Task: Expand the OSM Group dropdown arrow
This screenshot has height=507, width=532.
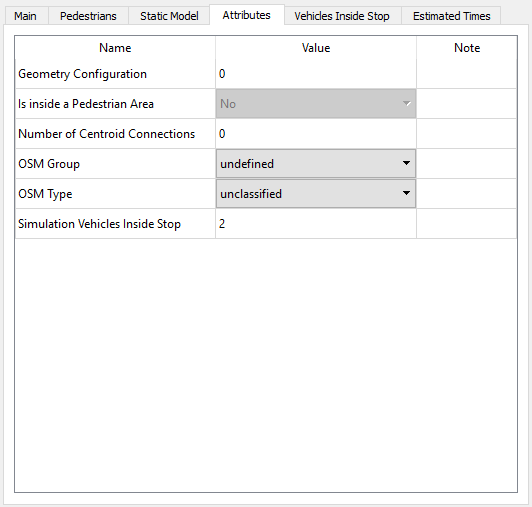Action: coord(406,163)
